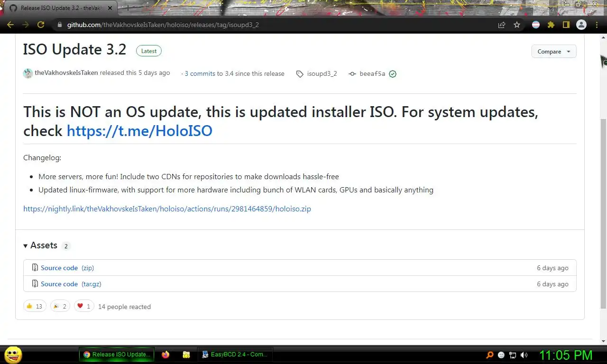Select the Release ISO Update 3.2 tab
Screen dimensions: 607x364
(62, 8)
